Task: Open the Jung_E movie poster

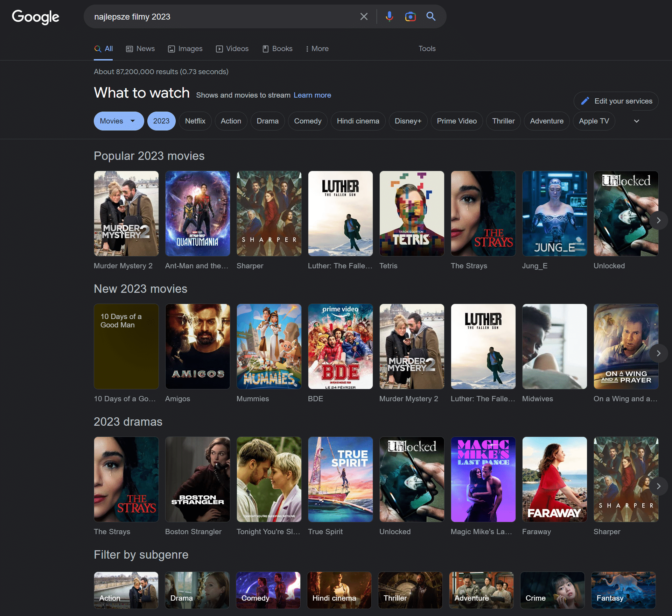Action: pyautogui.click(x=555, y=213)
